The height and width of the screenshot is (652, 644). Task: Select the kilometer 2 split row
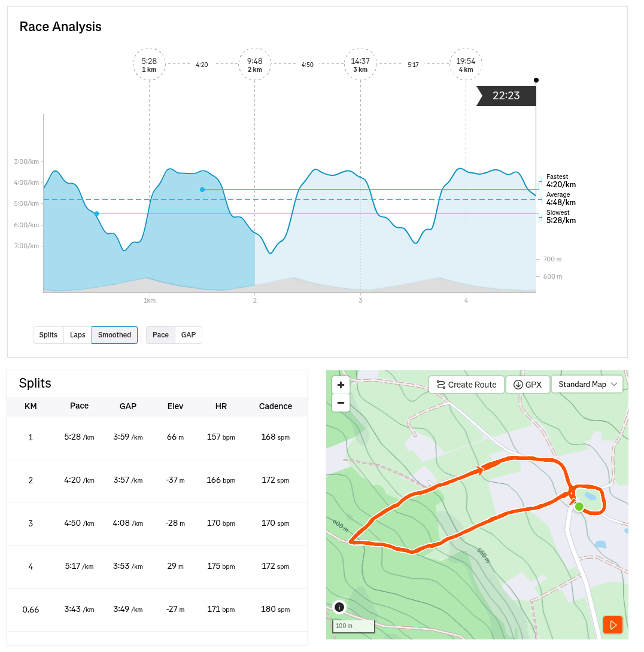tap(157, 480)
